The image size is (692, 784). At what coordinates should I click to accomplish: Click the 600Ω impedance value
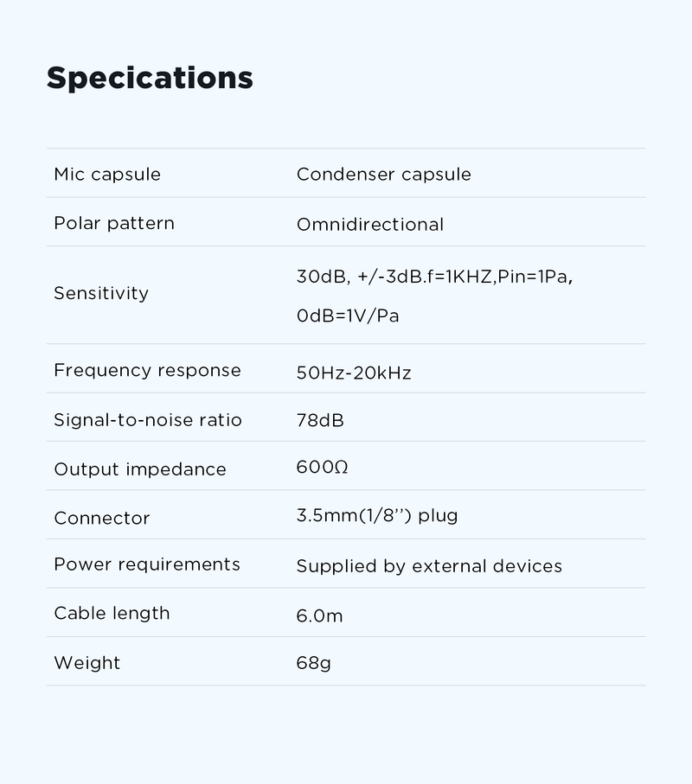pyautogui.click(x=322, y=467)
